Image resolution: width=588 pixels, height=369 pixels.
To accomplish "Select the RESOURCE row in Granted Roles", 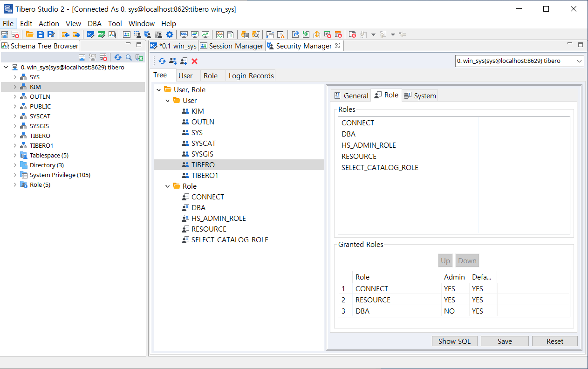I will [454, 300].
